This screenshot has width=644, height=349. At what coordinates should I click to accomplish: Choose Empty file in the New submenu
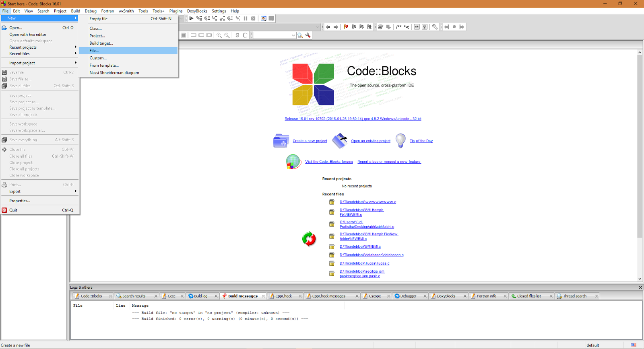128,19
